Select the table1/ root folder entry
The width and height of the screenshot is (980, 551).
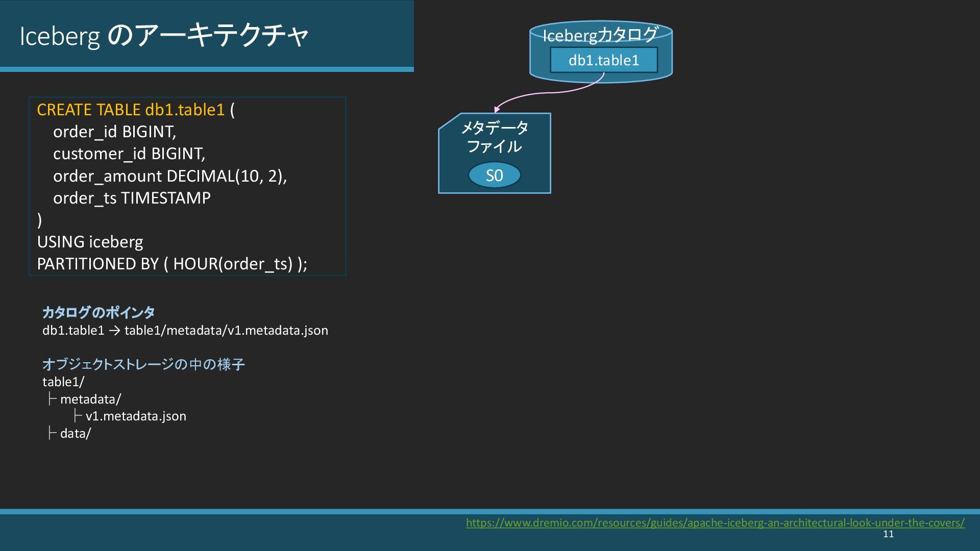point(63,382)
